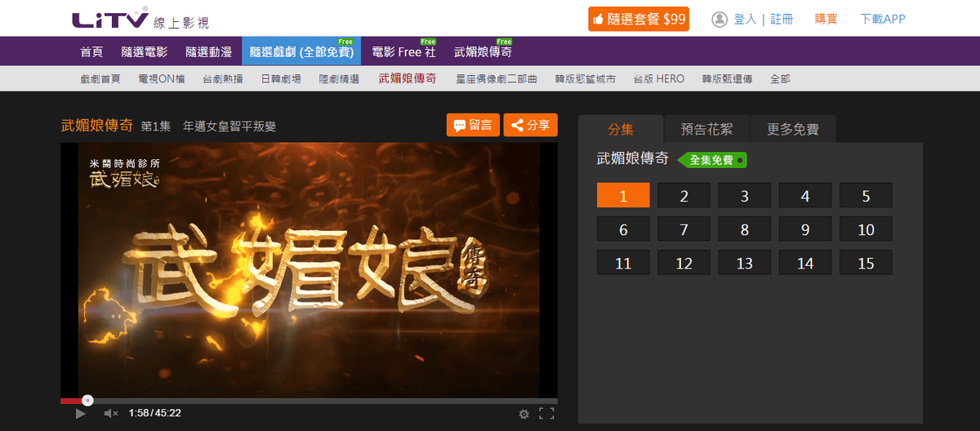Select episode 5 in episode list
The height and width of the screenshot is (431, 980).
[x=866, y=196]
